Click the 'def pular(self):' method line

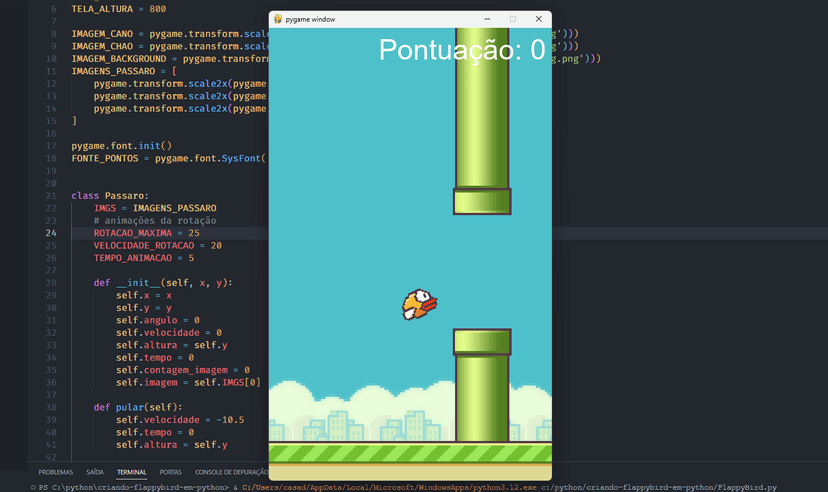[x=138, y=408]
